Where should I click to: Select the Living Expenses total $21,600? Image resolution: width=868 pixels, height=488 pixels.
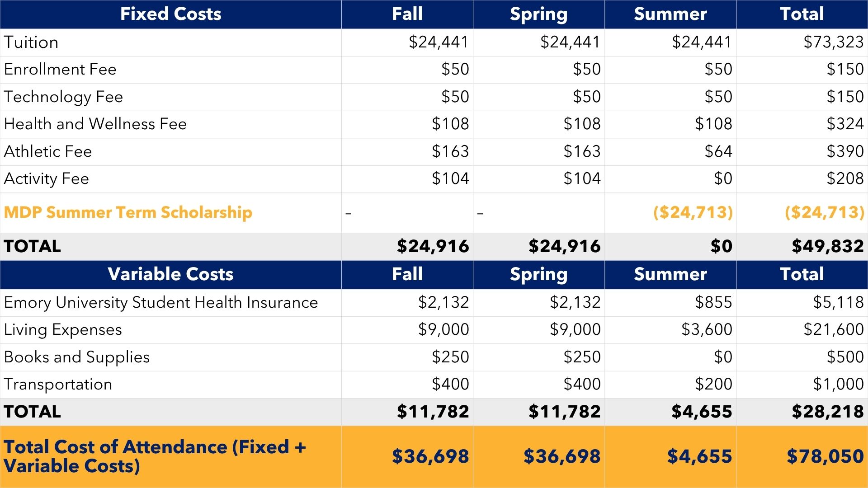click(833, 329)
